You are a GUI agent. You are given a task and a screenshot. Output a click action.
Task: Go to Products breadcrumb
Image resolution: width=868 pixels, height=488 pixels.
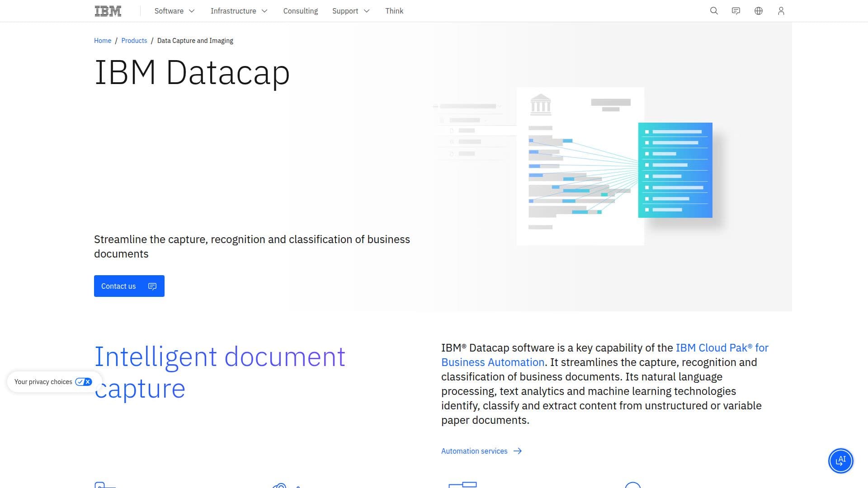(x=134, y=41)
